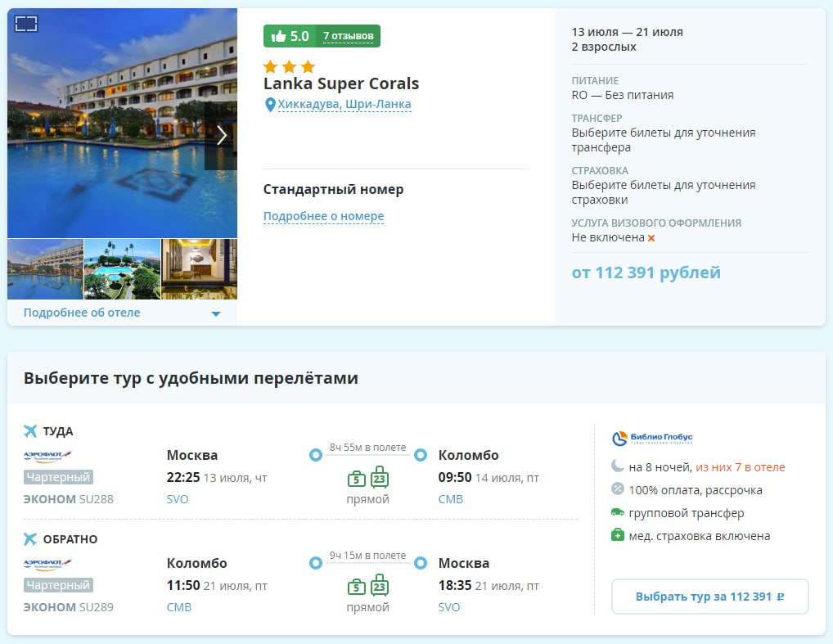Click outbound flight checked baggage icon
The image size is (833, 644).
click(x=379, y=477)
